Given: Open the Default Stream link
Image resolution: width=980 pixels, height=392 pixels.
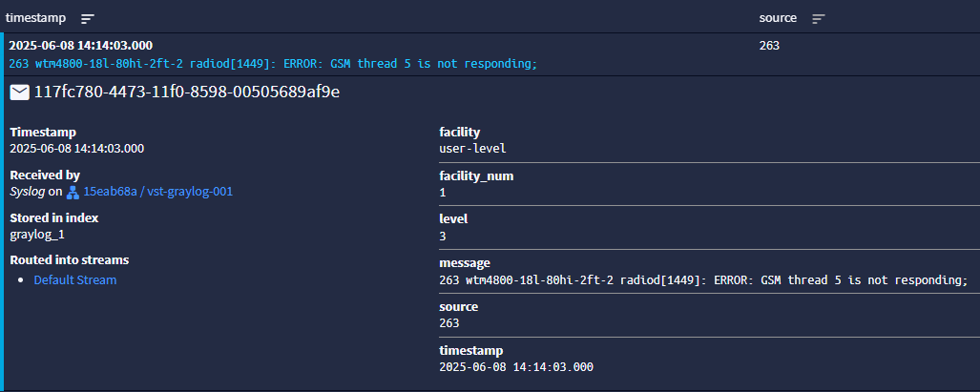Looking at the screenshot, I should [75, 279].
